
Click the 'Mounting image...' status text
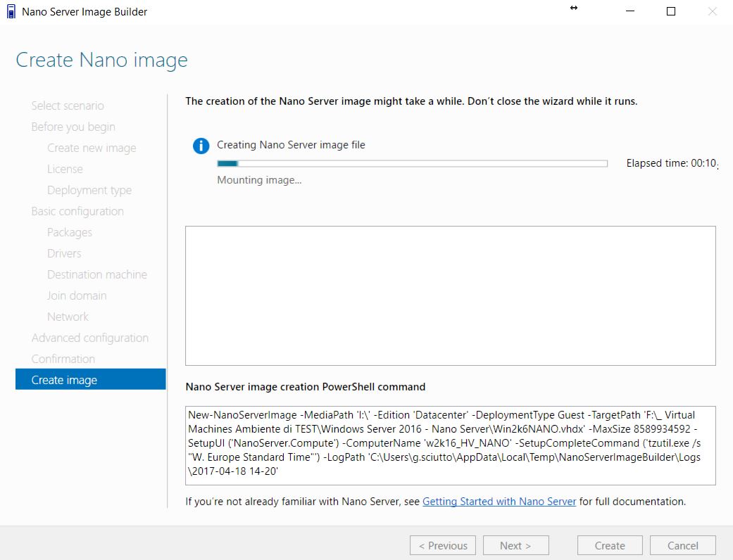[259, 180]
